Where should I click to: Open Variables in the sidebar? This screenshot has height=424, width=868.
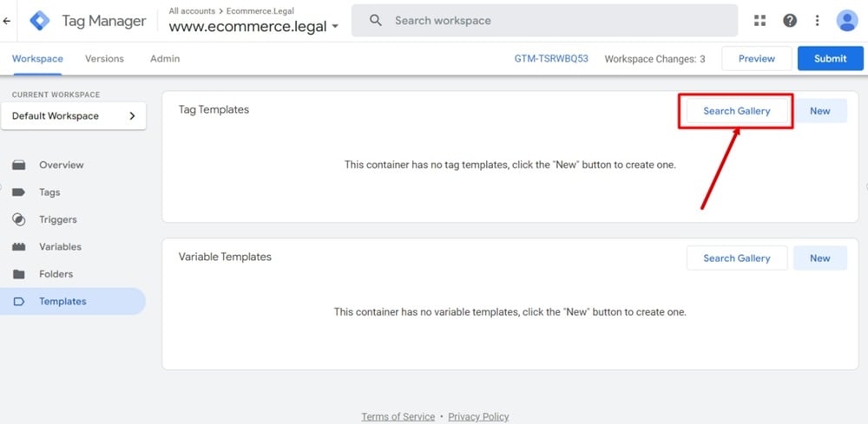tap(61, 246)
